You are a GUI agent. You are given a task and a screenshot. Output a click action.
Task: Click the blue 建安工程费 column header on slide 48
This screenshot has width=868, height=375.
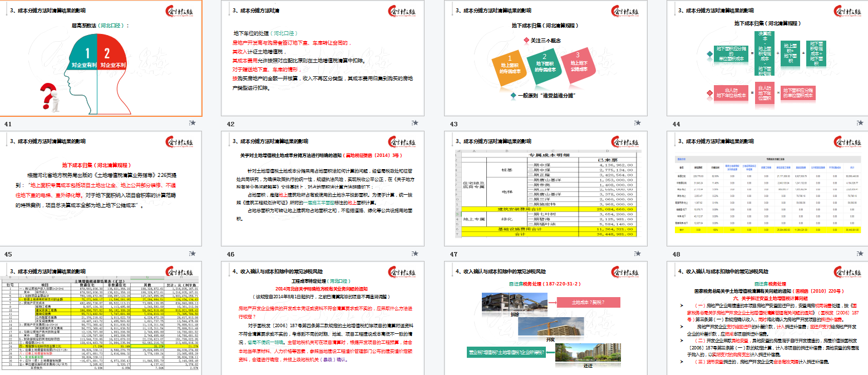(x=783, y=167)
